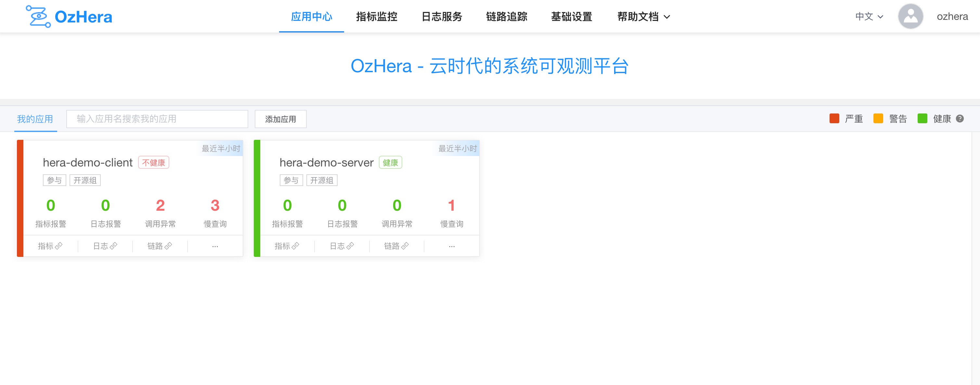980x385 pixels.
Task: Open more options (…) on hera-demo-client card
Action: (x=215, y=246)
